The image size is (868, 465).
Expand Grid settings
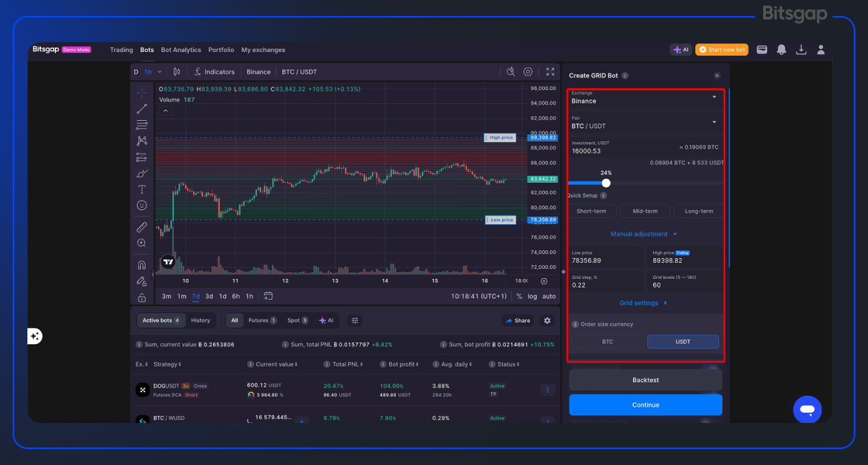[x=644, y=303]
